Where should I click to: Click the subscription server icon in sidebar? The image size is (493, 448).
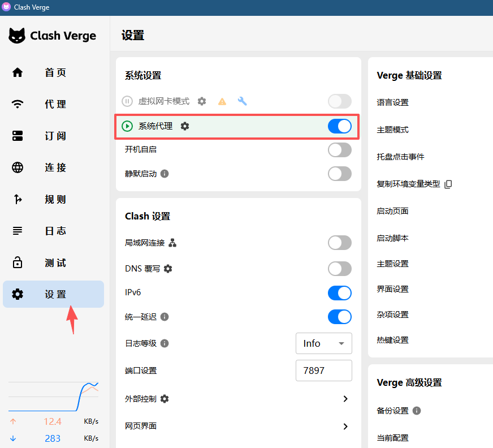(18, 136)
